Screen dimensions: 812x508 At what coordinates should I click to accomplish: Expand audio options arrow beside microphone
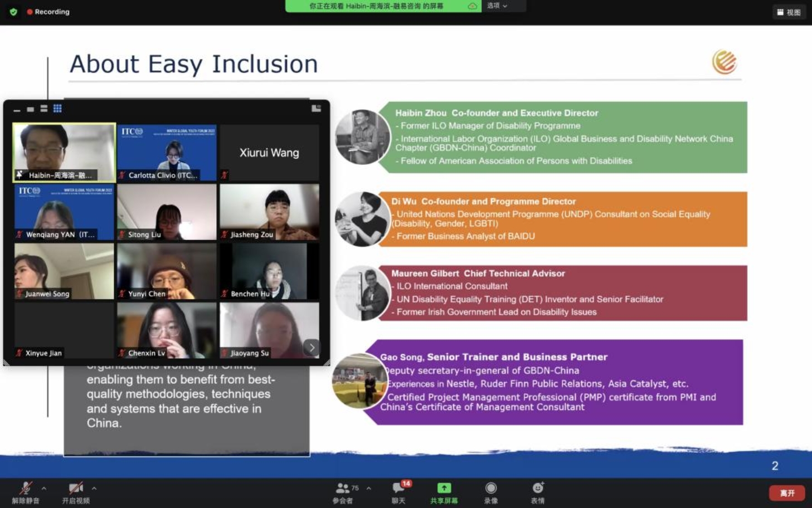click(44, 489)
